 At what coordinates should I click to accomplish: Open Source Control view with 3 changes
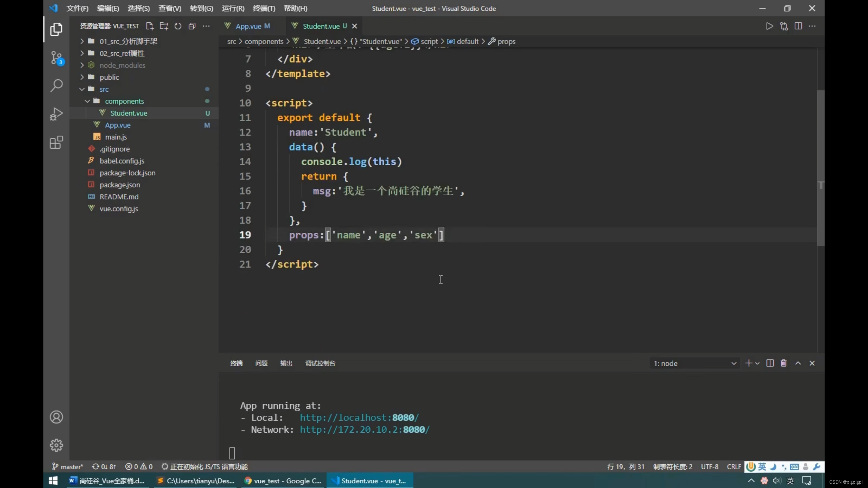pyautogui.click(x=57, y=58)
